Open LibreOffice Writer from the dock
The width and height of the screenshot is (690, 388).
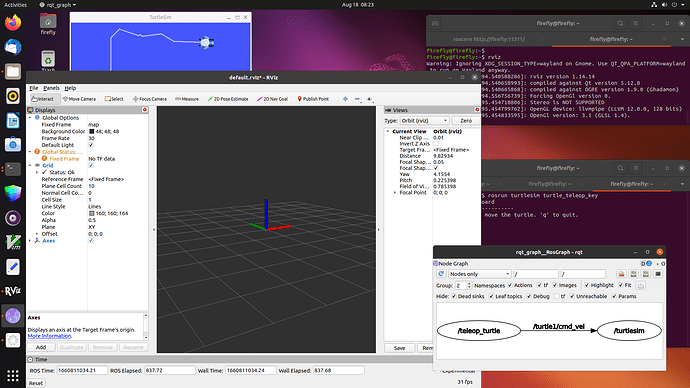click(13, 121)
